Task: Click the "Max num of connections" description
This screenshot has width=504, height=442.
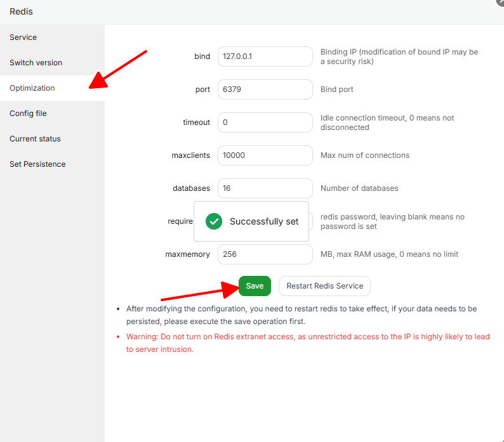Action: [x=365, y=155]
